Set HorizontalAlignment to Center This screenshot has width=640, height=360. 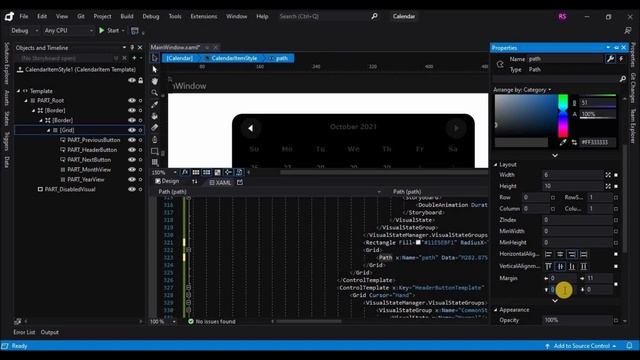click(560, 254)
